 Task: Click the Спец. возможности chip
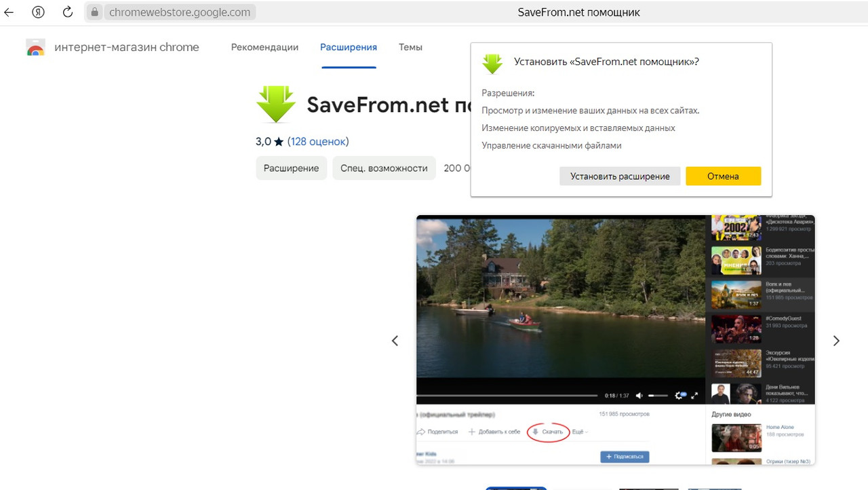(384, 168)
